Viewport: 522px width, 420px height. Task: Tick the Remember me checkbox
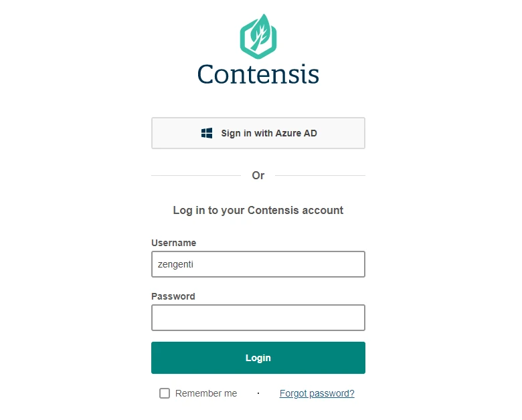point(165,393)
